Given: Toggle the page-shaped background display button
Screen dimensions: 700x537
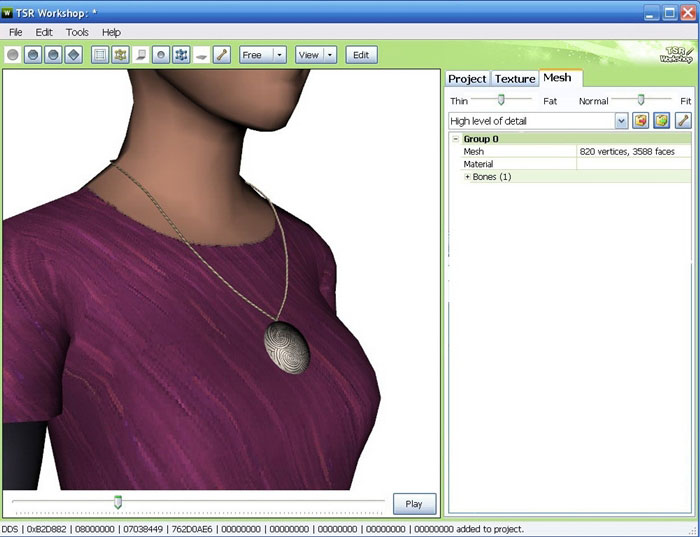Looking at the screenshot, I should coord(141,55).
